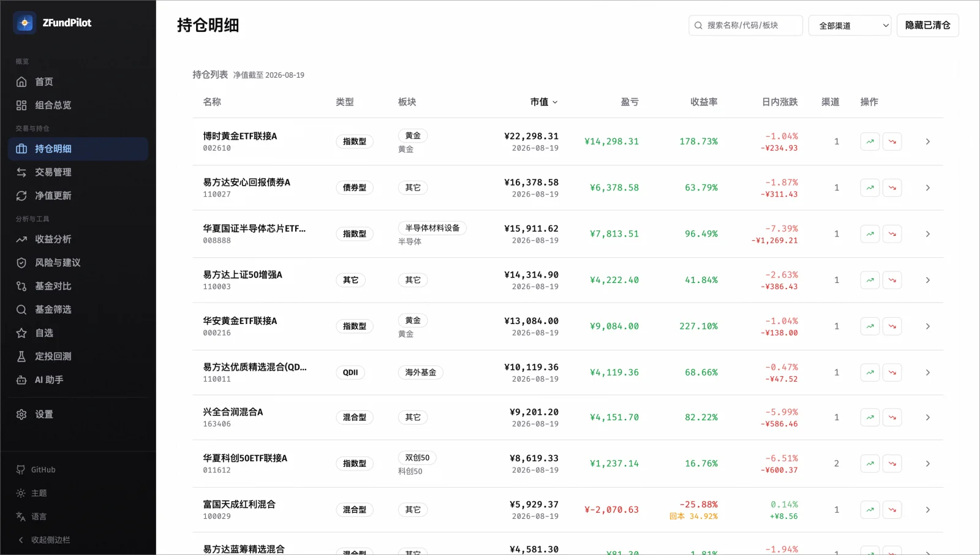Image resolution: width=980 pixels, height=555 pixels.
Task: Open the AI 助手 page
Action: point(78,380)
